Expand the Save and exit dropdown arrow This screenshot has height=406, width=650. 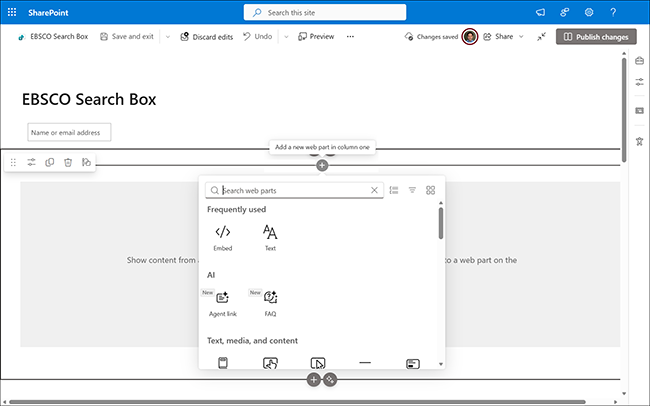(167, 36)
